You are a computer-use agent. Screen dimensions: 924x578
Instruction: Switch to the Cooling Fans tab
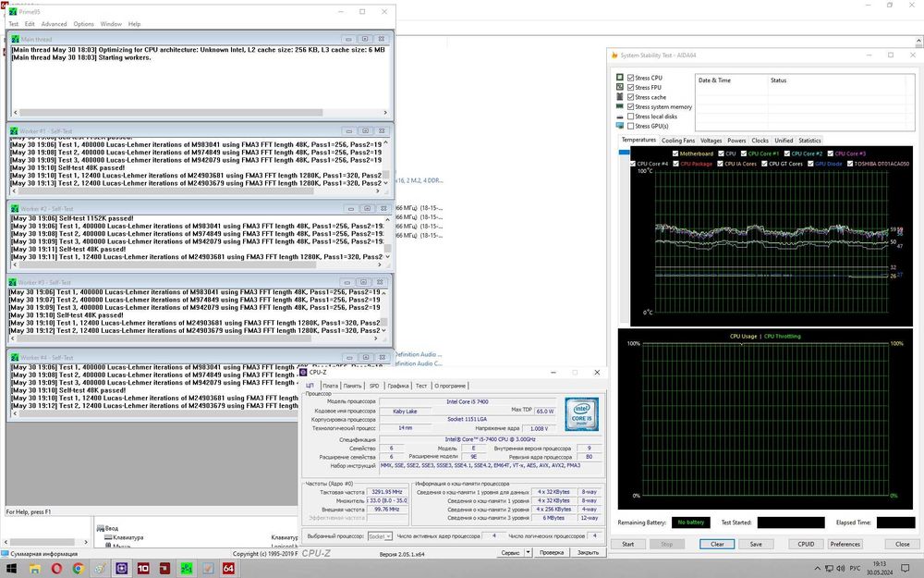pos(677,141)
